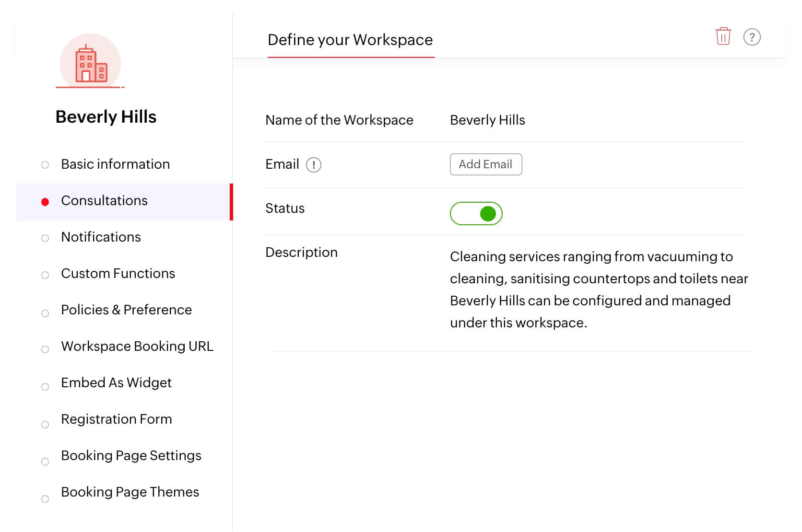Open the Registration Form section
Screen dimensions: 802x532
[x=116, y=419]
